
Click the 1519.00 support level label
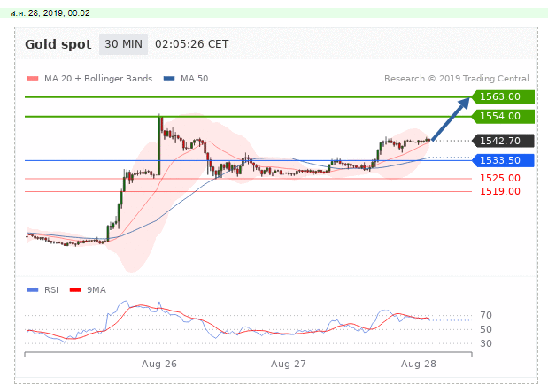(500, 191)
